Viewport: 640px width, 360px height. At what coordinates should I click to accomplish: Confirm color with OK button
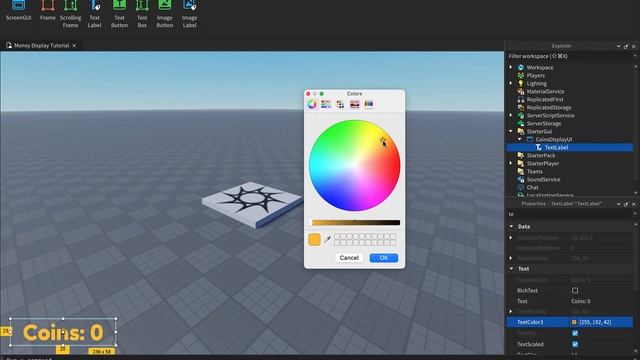click(x=384, y=258)
